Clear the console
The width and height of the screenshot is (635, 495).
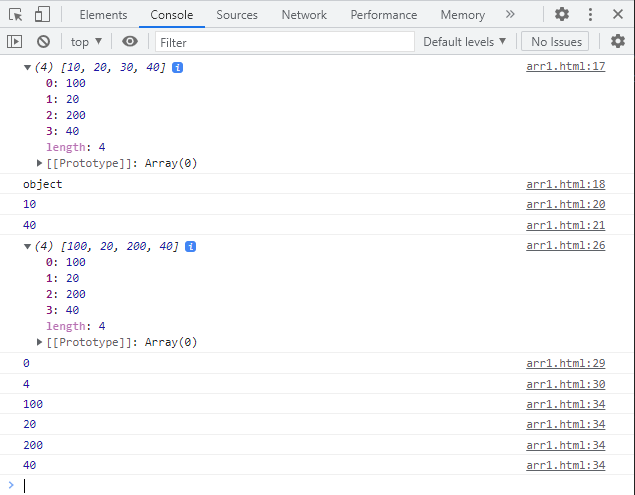[43, 42]
